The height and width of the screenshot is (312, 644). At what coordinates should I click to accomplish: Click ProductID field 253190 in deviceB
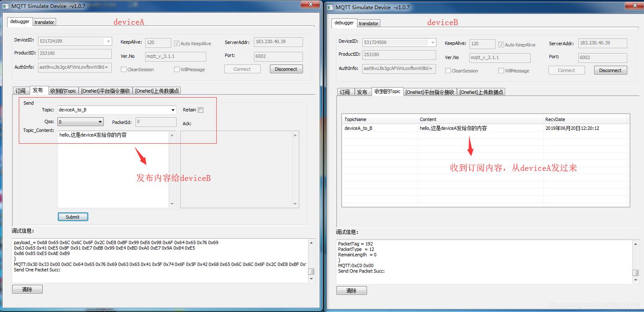pyautogui.click(x=399, y=55)
